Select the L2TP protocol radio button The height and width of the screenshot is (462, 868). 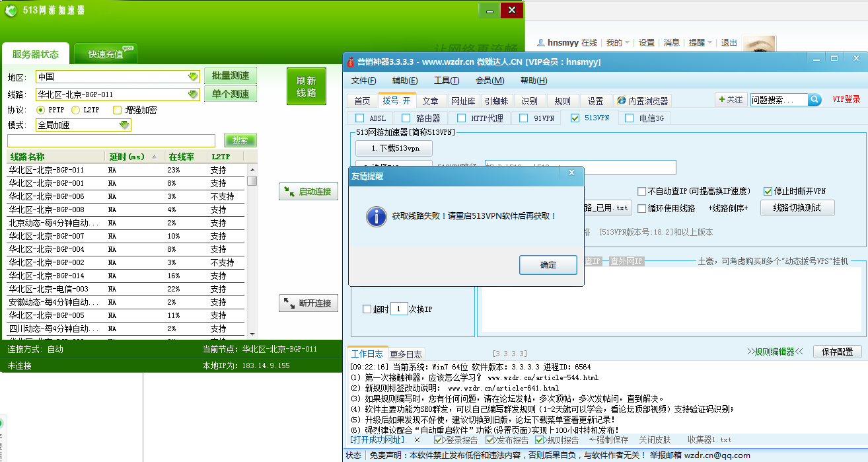coord(76,110)
